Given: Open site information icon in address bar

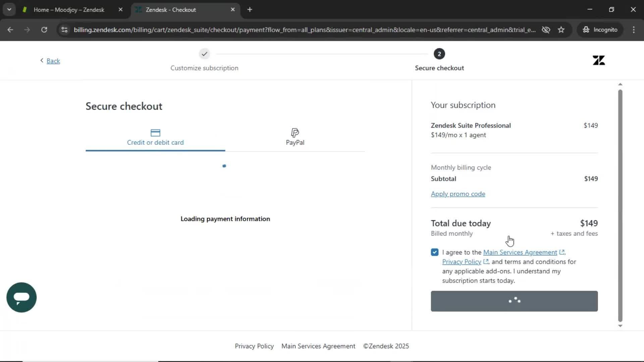Looking at the screenshot, I should click(64, 29).
